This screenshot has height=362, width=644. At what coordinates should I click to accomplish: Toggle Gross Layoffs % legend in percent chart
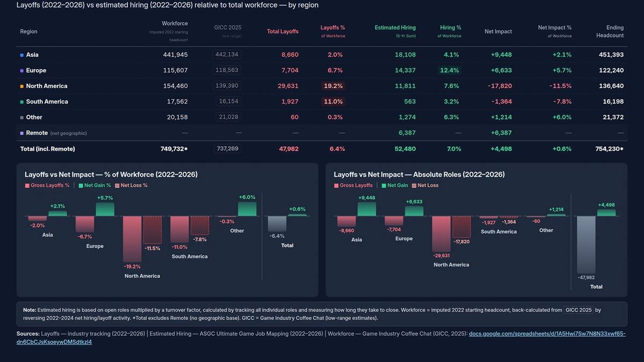pos(47,186)
